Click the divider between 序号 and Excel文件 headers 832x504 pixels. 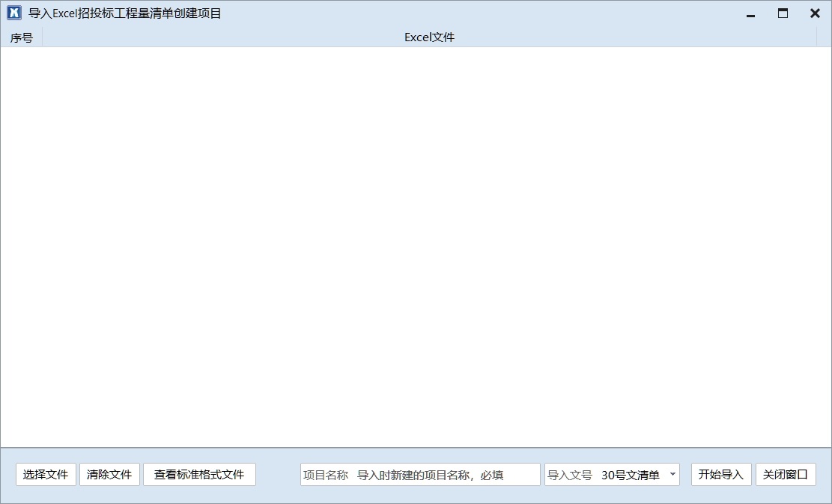(x=43, y=37)
